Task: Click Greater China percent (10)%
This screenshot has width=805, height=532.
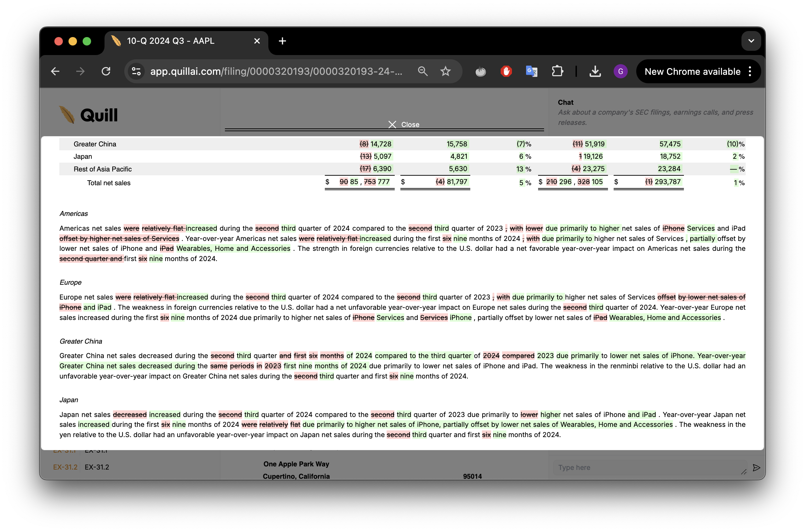Action: [x=735, y=144]
